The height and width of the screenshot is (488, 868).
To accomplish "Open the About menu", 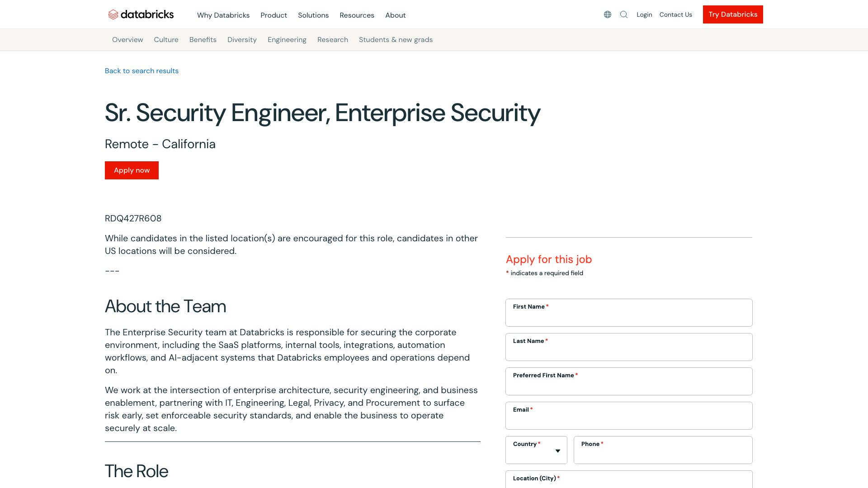I will click(395, 15).
